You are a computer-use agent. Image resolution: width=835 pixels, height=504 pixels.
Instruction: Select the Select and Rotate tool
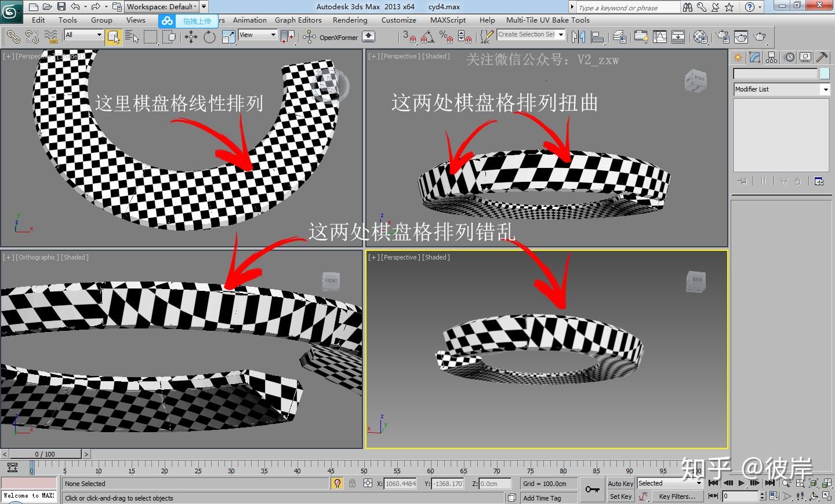click(209, 37)
